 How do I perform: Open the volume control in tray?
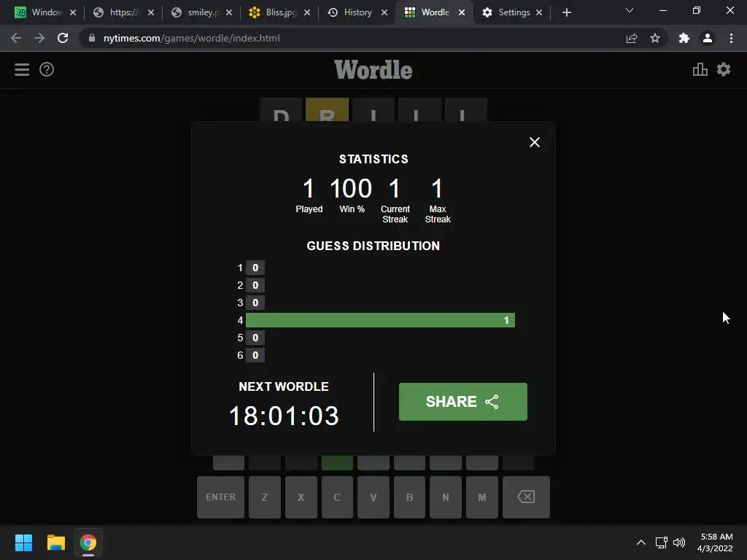[x=679, y=542]
